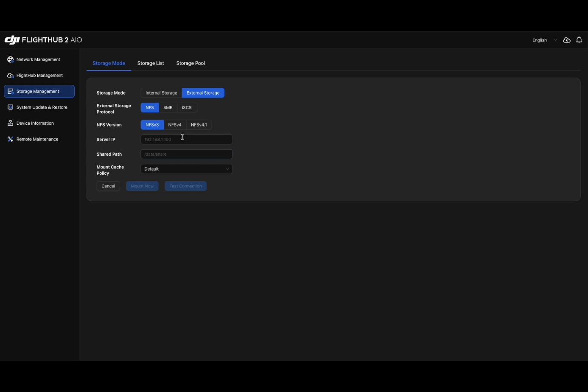Viewport: 588px width, 392px height.
Task: Switch protocol to SMB
Action: (168, 107)
